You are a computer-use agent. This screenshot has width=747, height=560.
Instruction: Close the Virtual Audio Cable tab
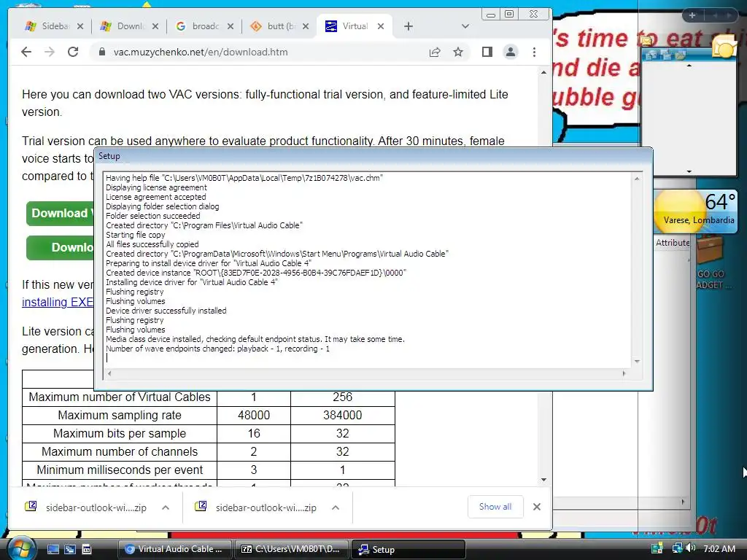point(381,26)
